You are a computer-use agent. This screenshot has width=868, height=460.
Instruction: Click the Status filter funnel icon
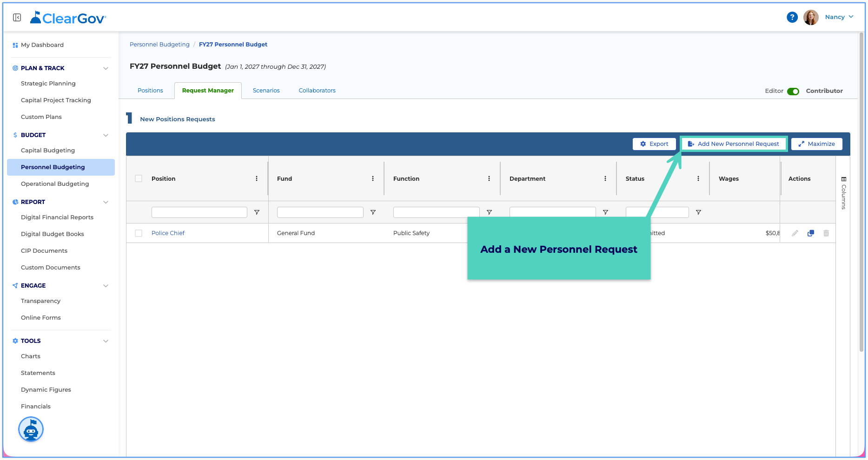click(x=698, y=212)
